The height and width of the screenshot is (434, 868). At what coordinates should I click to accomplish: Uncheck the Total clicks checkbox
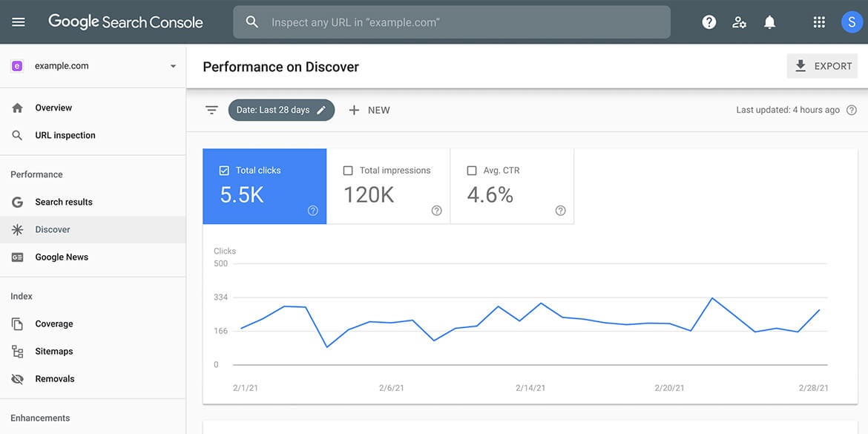[224, 171]
